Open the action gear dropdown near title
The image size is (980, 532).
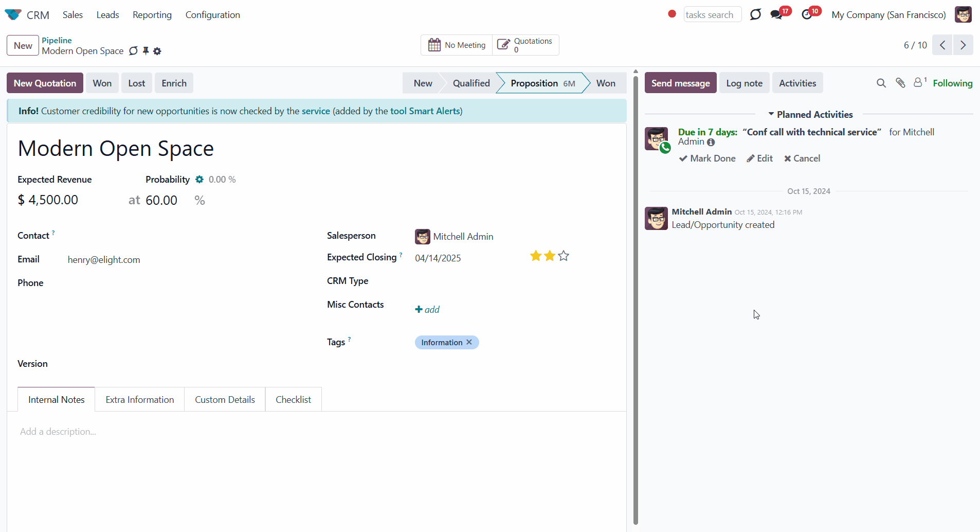pos(157,51)
